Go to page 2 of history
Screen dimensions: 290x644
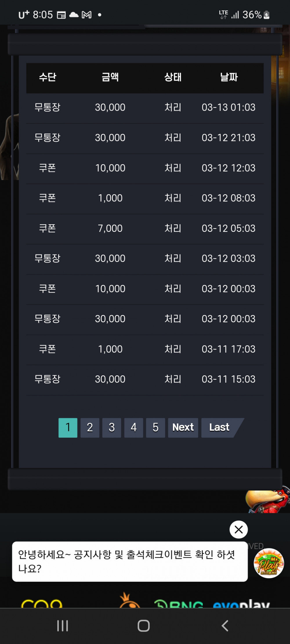[90, 427]
